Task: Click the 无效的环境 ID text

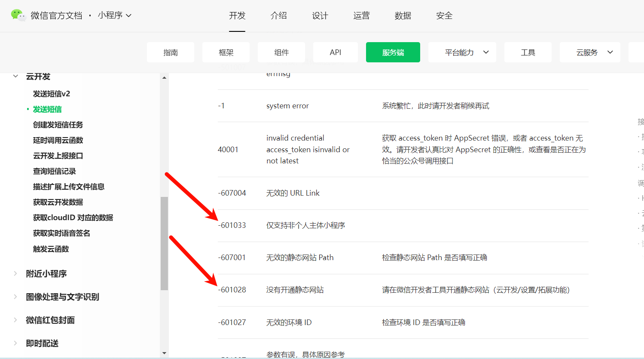Action: tap(289, 322)
